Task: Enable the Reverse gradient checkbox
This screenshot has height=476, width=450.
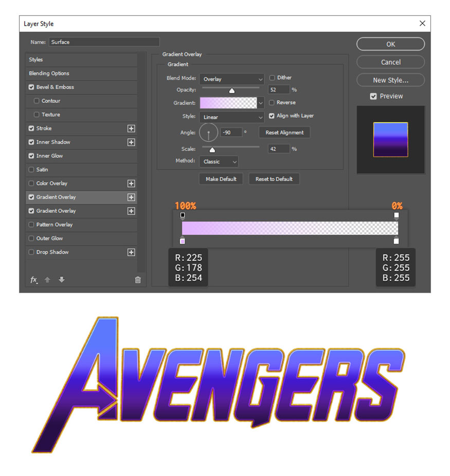Action: click(x=272, y=103)
